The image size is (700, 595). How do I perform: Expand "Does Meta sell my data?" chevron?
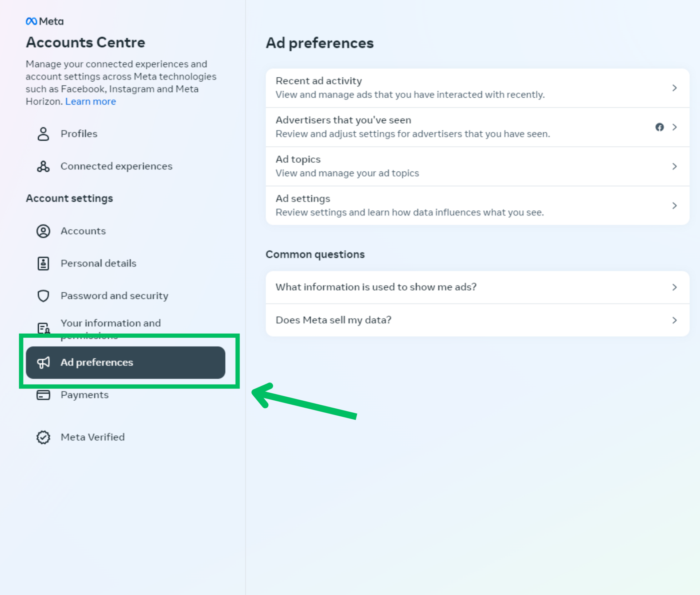674,320
